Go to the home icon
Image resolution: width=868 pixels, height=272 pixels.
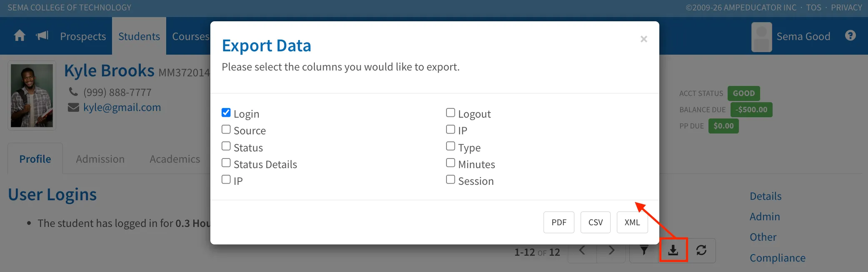20,36
